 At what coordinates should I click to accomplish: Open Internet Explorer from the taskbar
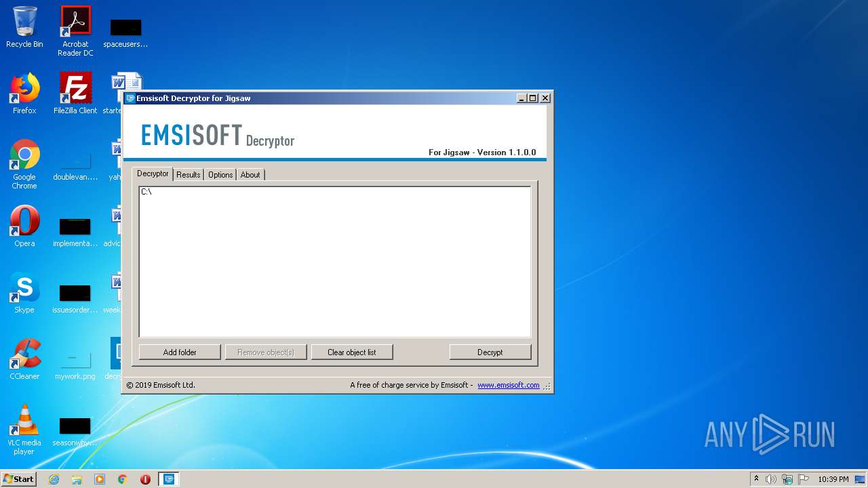click(54, 479)
